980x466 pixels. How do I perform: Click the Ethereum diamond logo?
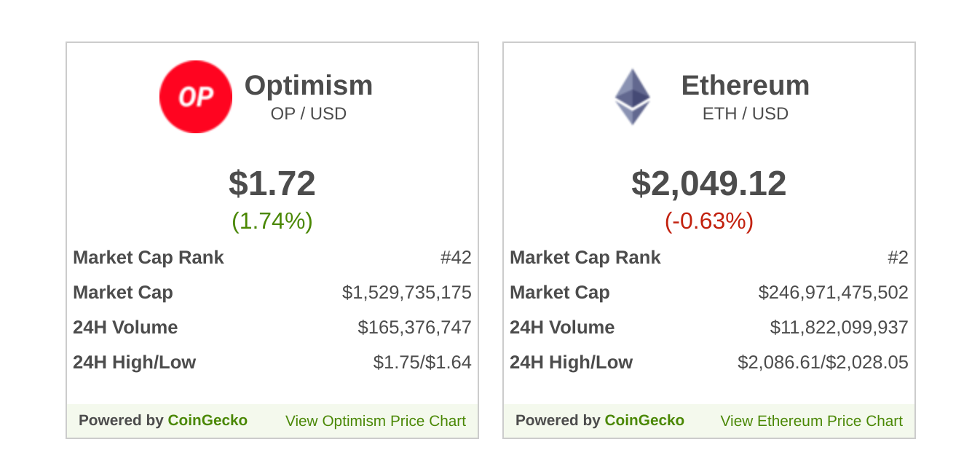point(632,97)
